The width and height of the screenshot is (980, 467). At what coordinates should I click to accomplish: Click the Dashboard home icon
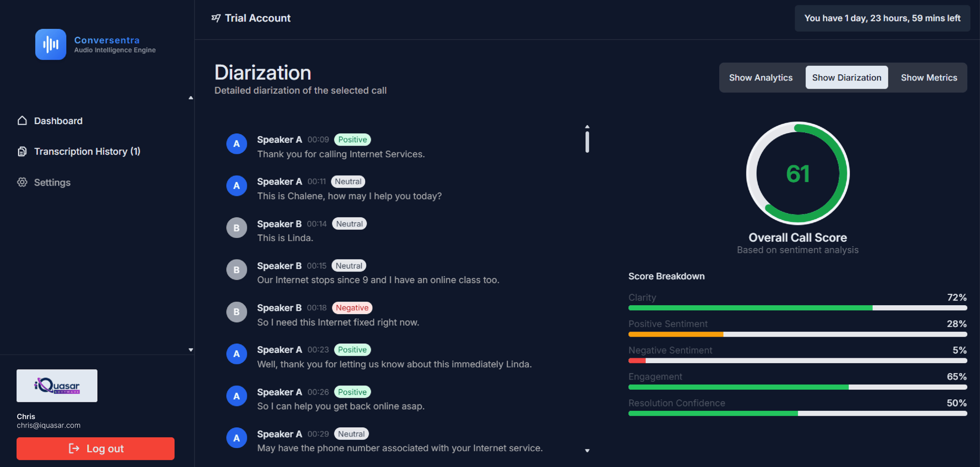[x=22, y=120]
